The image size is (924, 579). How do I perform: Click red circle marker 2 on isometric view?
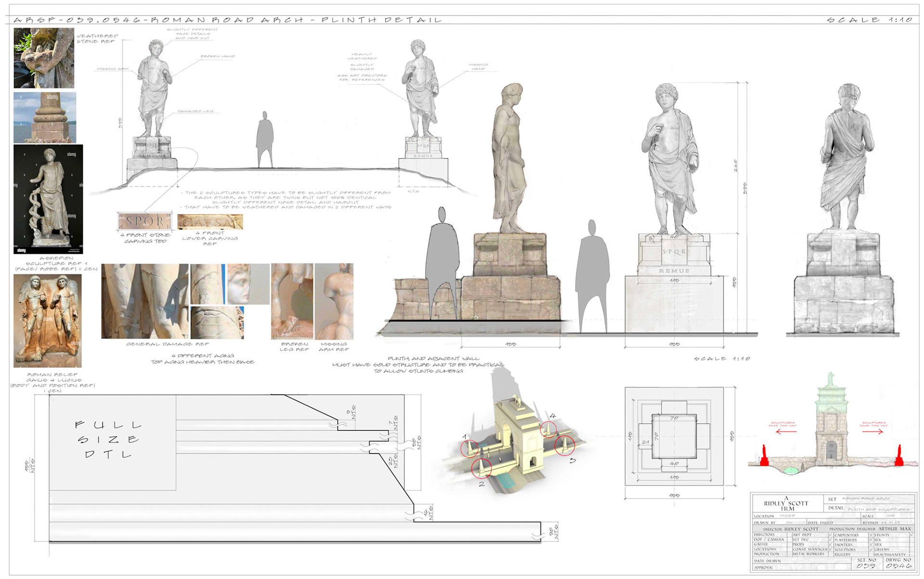click(481, 468)
